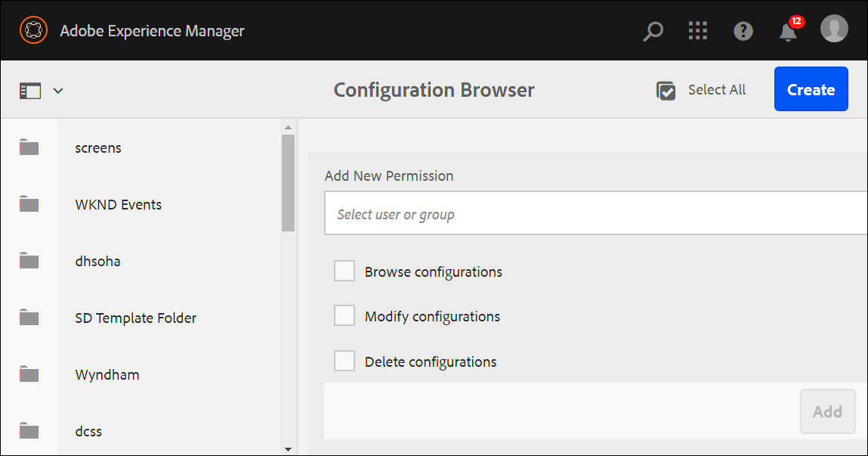
Task: Click the Add permission button
Action: tap(827, 411)
